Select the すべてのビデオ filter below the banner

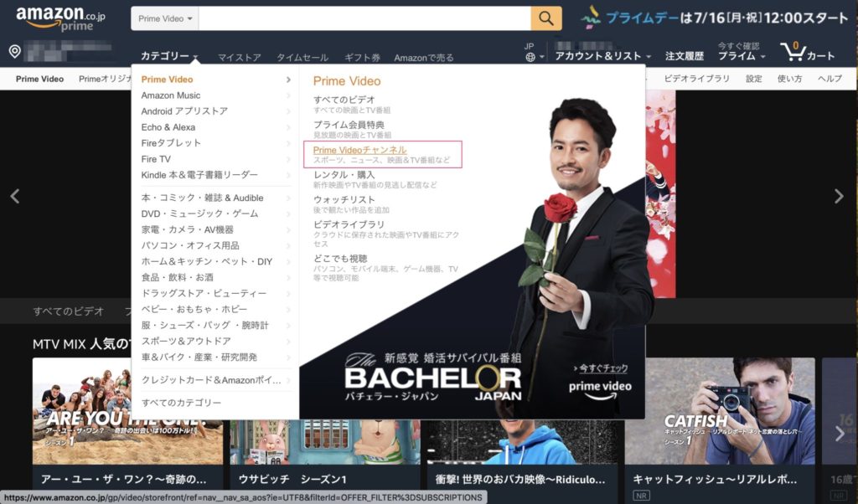pyautogui.click(x=69, y=311)
